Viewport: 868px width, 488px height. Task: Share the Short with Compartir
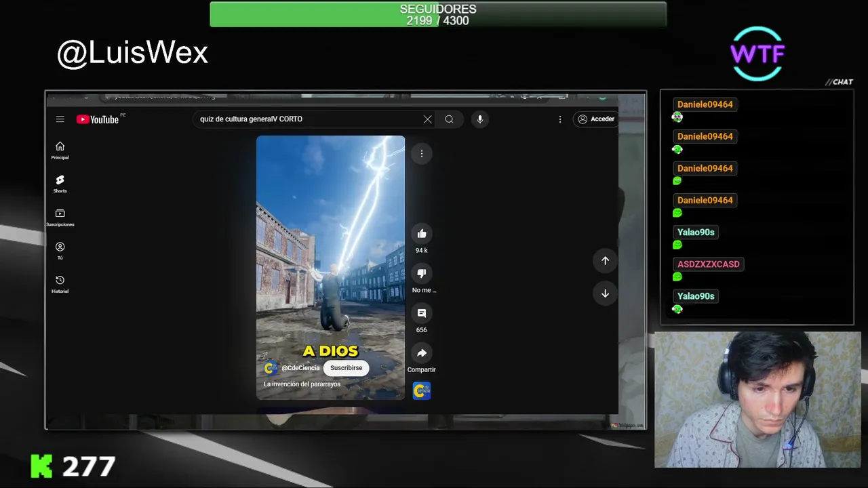click(x=422, y=353)
